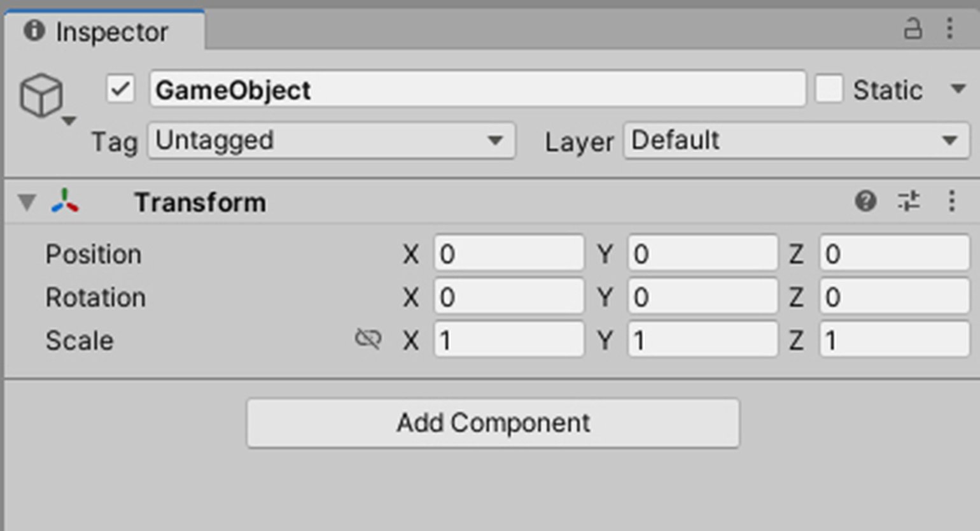The height and width of the screenshot is (531, 980).
Task: Open Transform component three-dot menu
Action: click(x=951, y=202)
